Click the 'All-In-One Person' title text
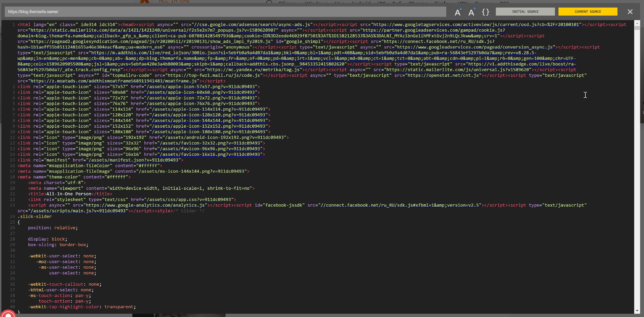644x317 pixels. (x=69, y=194)
